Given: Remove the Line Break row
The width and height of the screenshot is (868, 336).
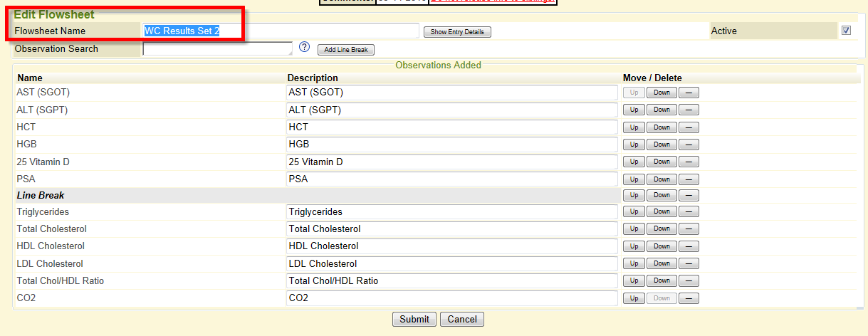Looking at the screenshot, I should 689,195.
